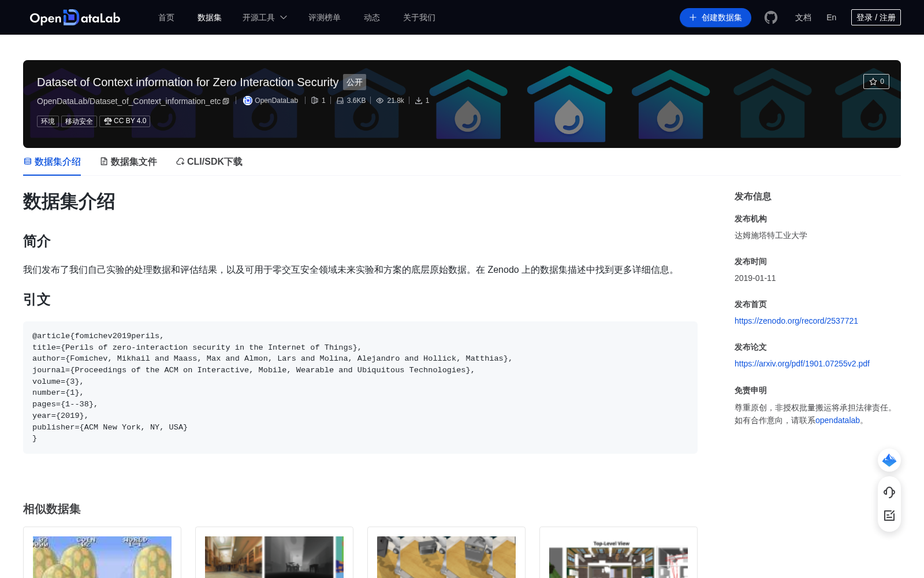Open customer support headset icon

[889, 492]
